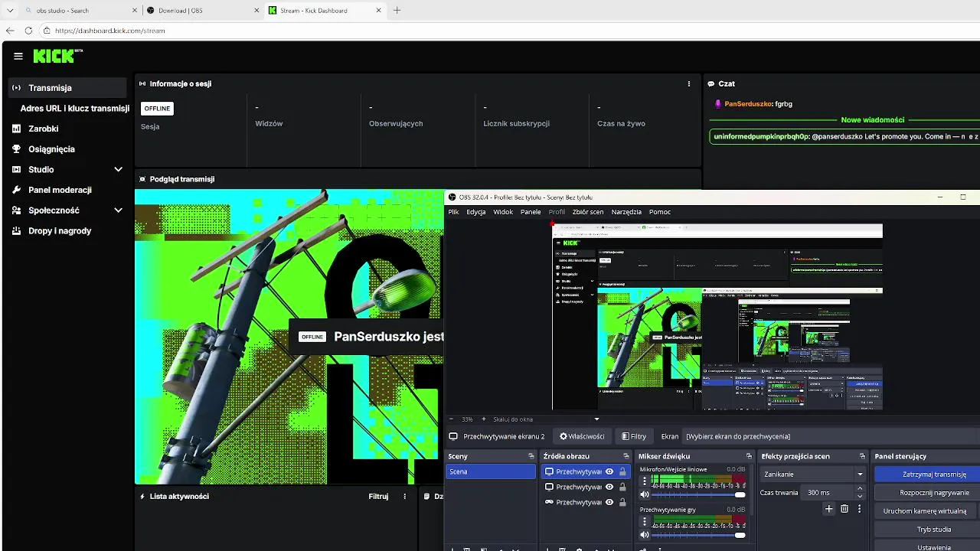
Task: Open Informacje o sesji three-dot menu
Action: [x=689, y=84]
